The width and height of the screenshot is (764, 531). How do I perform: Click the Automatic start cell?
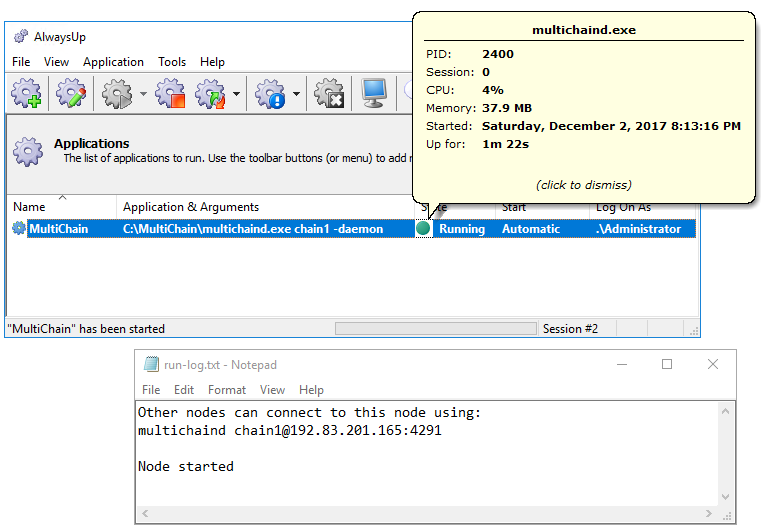tap(531, 228)
